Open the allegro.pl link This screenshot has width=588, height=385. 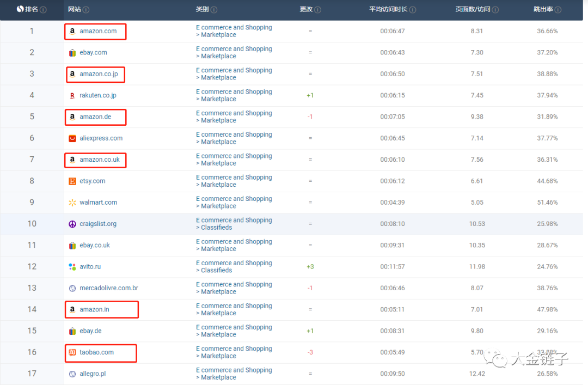(x=93, y=374)
